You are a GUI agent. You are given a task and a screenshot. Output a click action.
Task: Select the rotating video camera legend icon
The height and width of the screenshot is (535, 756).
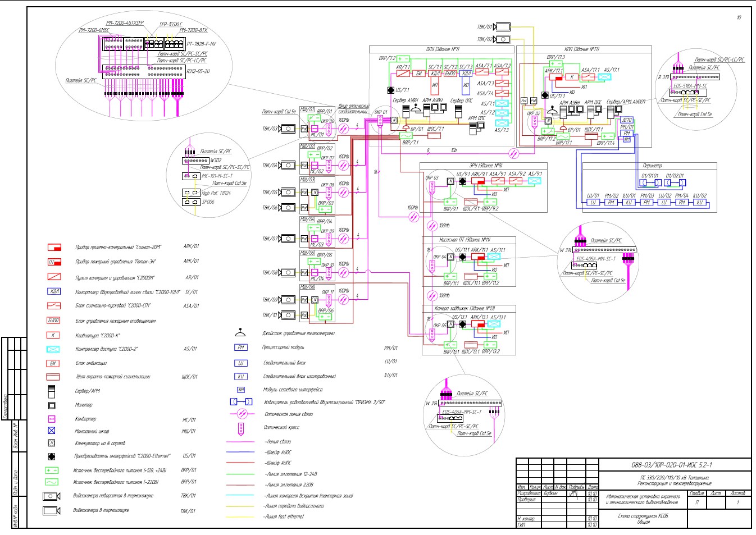click(x=52, y=496)
